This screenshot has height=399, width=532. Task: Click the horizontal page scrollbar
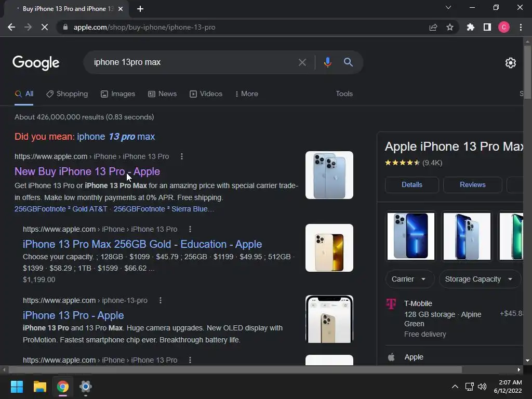235,369
